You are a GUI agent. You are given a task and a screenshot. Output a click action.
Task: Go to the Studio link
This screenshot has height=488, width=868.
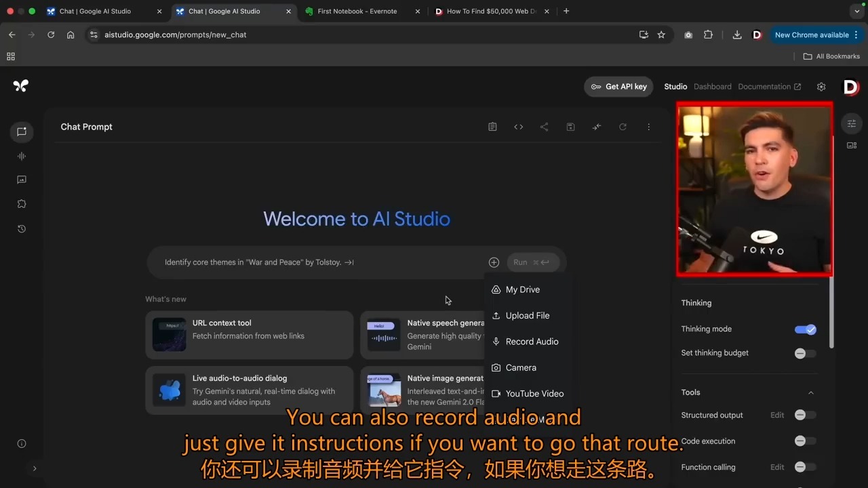[675, 87]
